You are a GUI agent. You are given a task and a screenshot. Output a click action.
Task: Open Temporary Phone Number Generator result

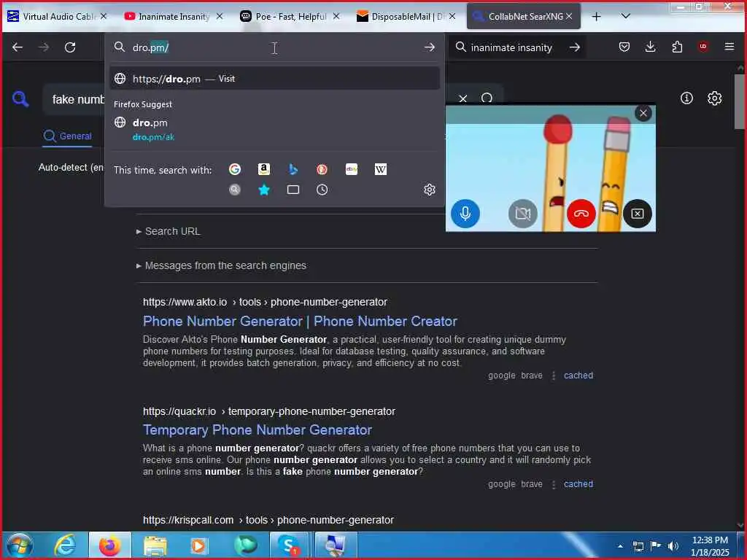coord(258,430)
